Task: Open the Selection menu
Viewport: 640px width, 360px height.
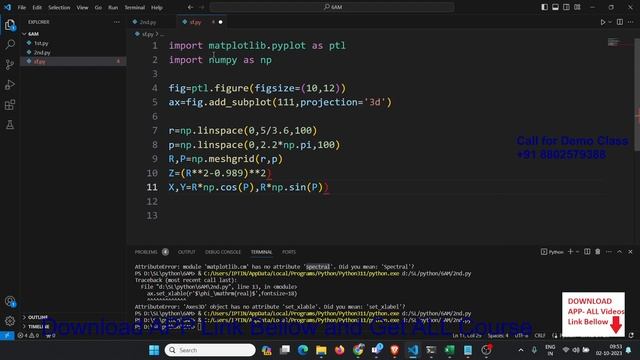Action: pos(59,7)
